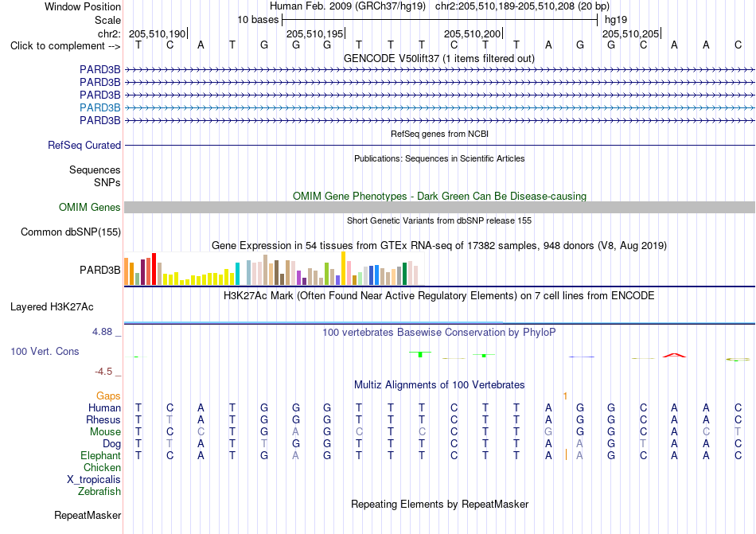Click the Chicken alignment row label
Screen dimensions: 756x534
coord(102,467)
